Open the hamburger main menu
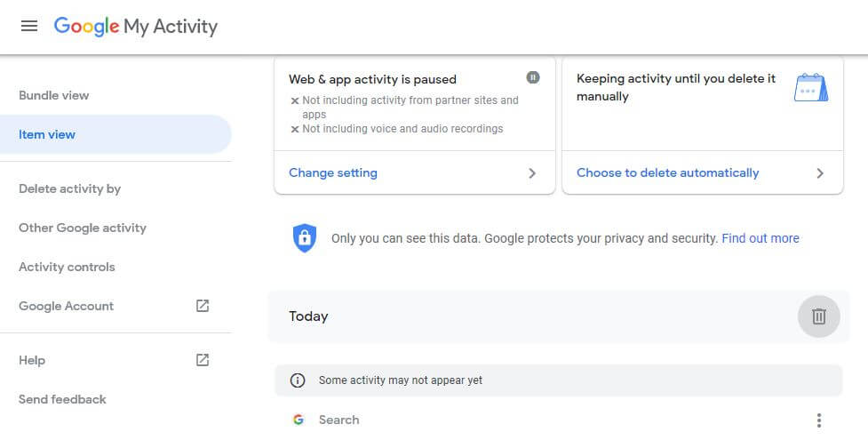 click(29, 26)
